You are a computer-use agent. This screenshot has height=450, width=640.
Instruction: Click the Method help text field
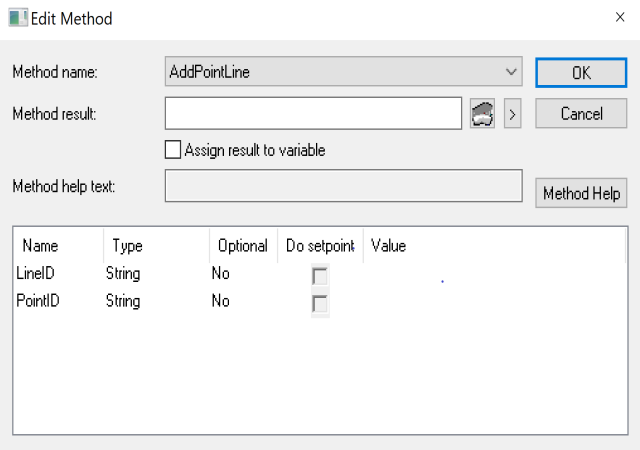[343, 186]
